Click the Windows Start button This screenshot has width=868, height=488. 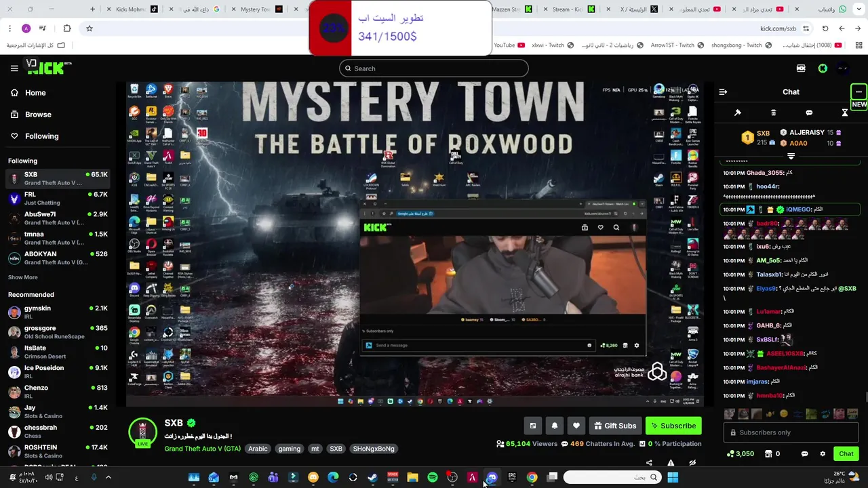[673, 478]
